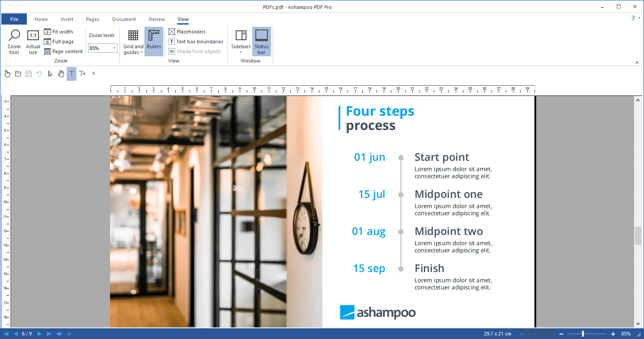Adjust the zoom slider
The image size is (644, 339).
coord(584,333)
